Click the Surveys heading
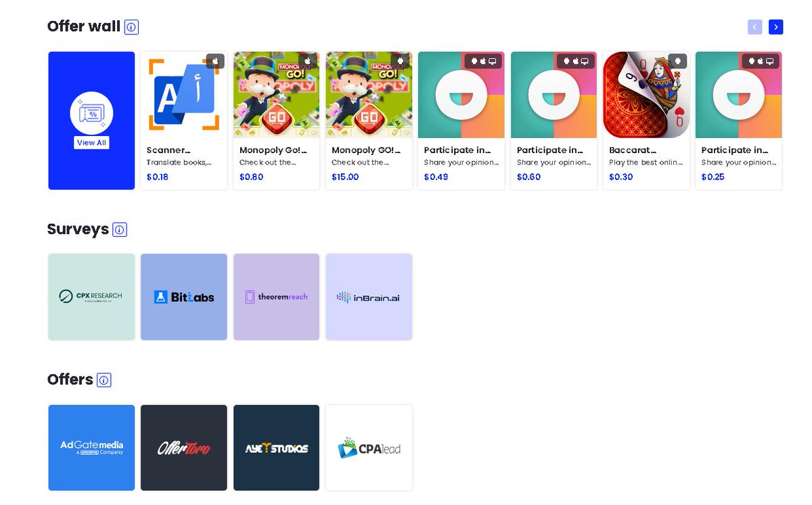This screenshot has height=505, width=812. click(x=78, y=229)
